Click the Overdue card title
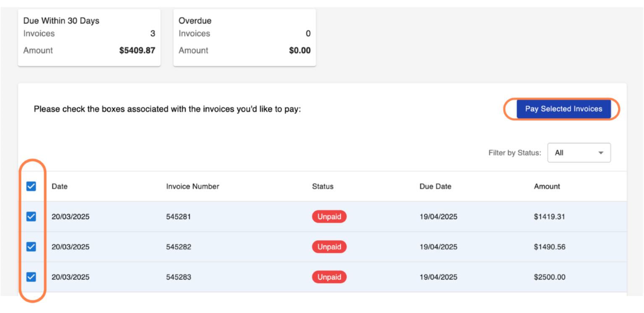 [195, 21]
